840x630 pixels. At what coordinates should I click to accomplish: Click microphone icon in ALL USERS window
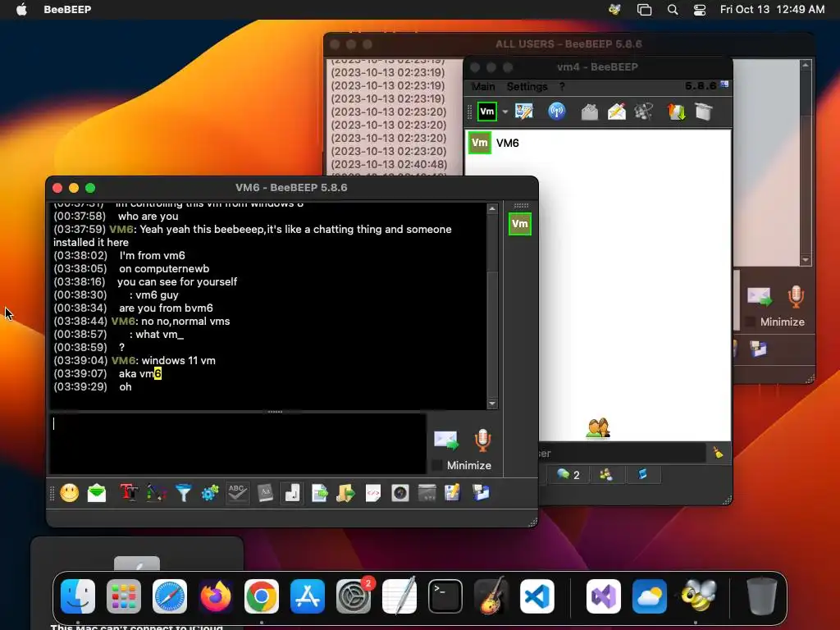[x=796, y=296]
